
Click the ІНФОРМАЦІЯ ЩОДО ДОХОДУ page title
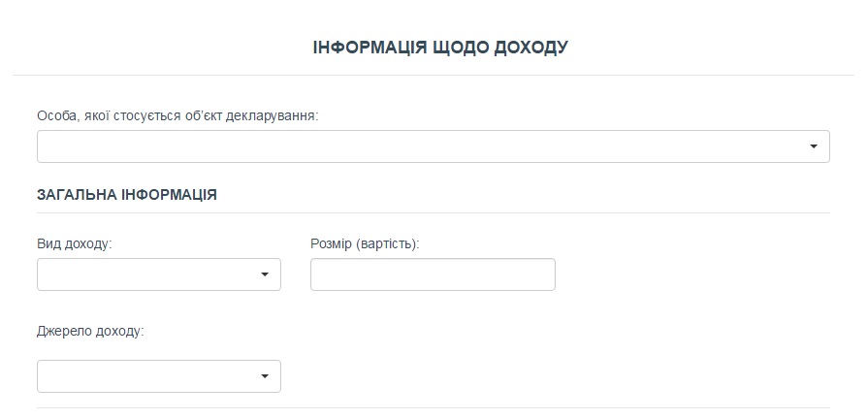pyautogui.click(x=439, y=48)
